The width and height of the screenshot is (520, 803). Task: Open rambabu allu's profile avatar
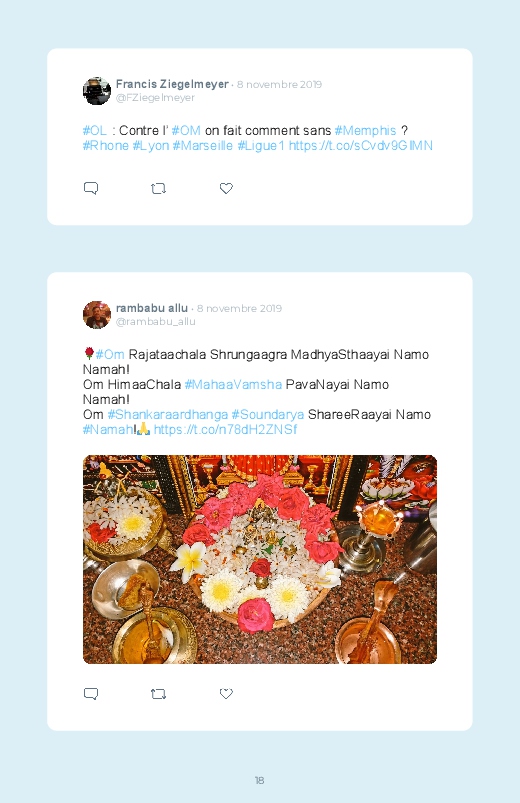coord(97,315)
